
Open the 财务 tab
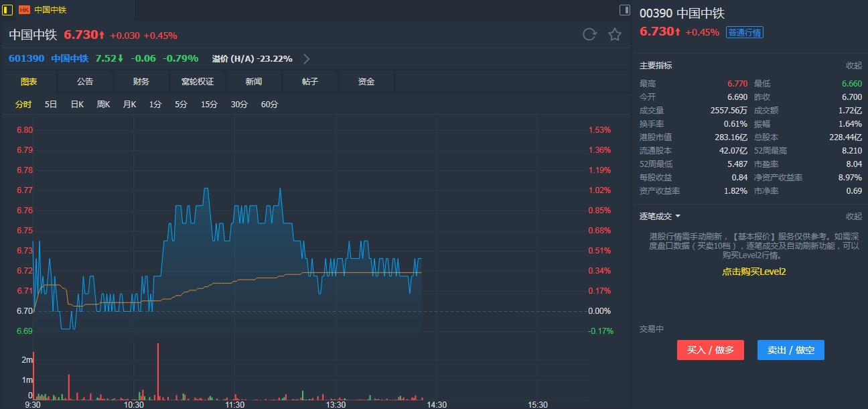(x=141, y=82)
